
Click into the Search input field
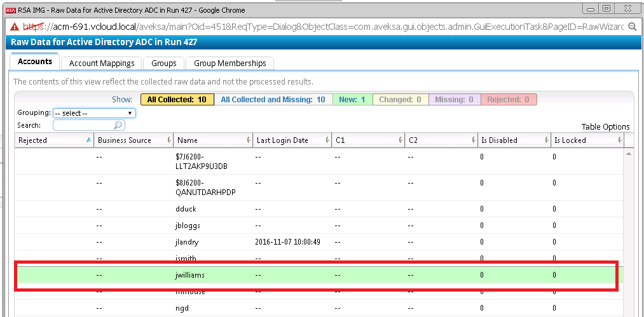point(83,126)
